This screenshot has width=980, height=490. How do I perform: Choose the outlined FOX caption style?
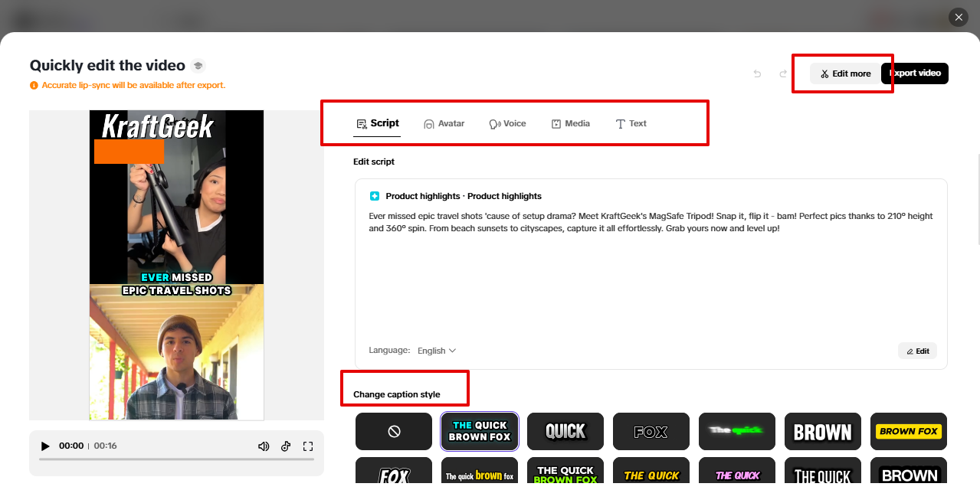point(651,432)
